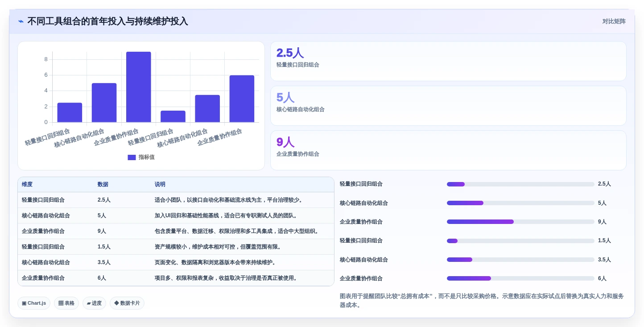The image size is (644, 327).
Task: Click the 对比矩阵 label in the header
Action: [x=614, y=21]
